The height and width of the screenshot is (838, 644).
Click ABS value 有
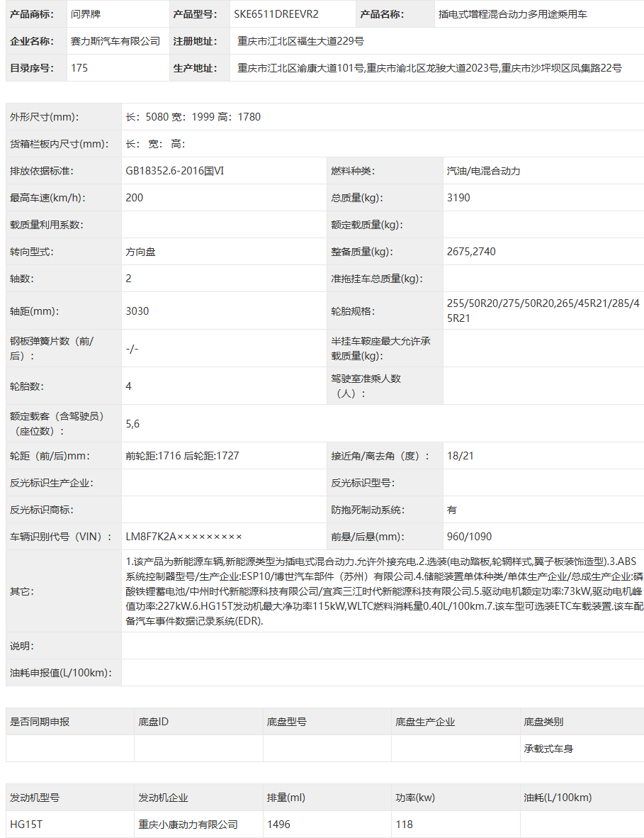[x=452, y=510]
